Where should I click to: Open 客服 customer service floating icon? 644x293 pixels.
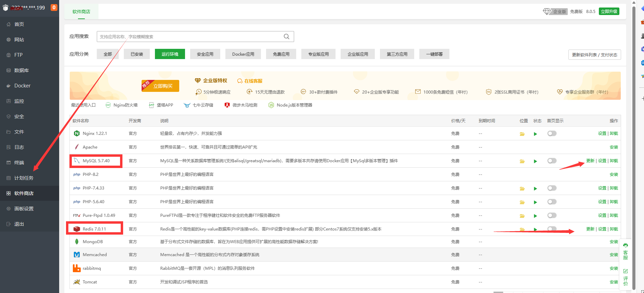(x=626, y=251)
